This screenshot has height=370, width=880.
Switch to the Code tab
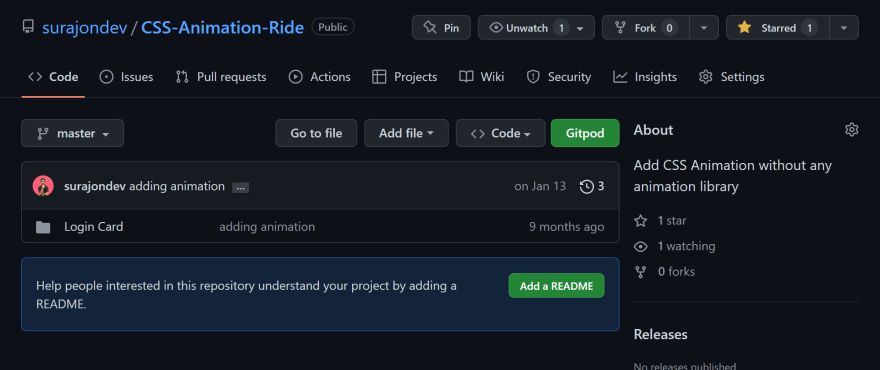coord(53,77)
